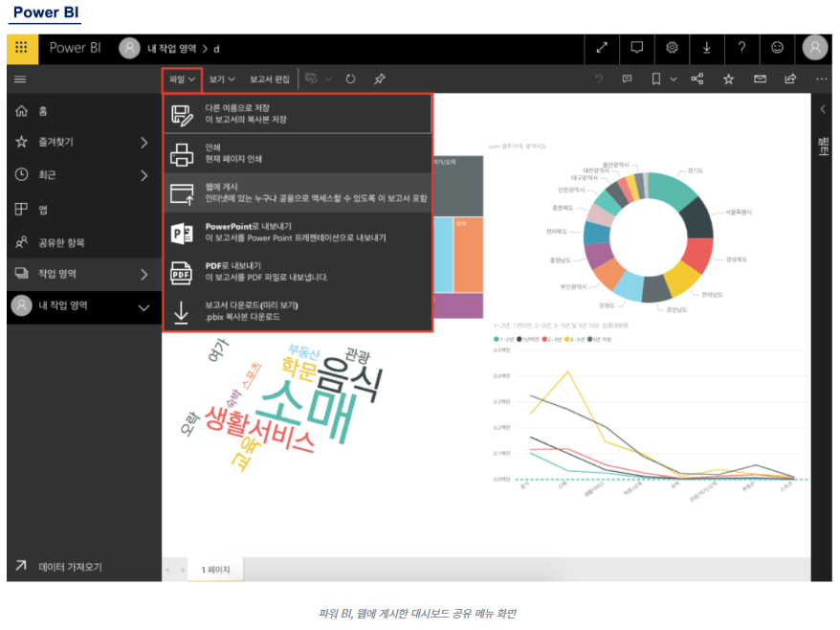Click the 음식 word in word cloud
The height and width of the screenshot is (630, 840).
point(349,379)
